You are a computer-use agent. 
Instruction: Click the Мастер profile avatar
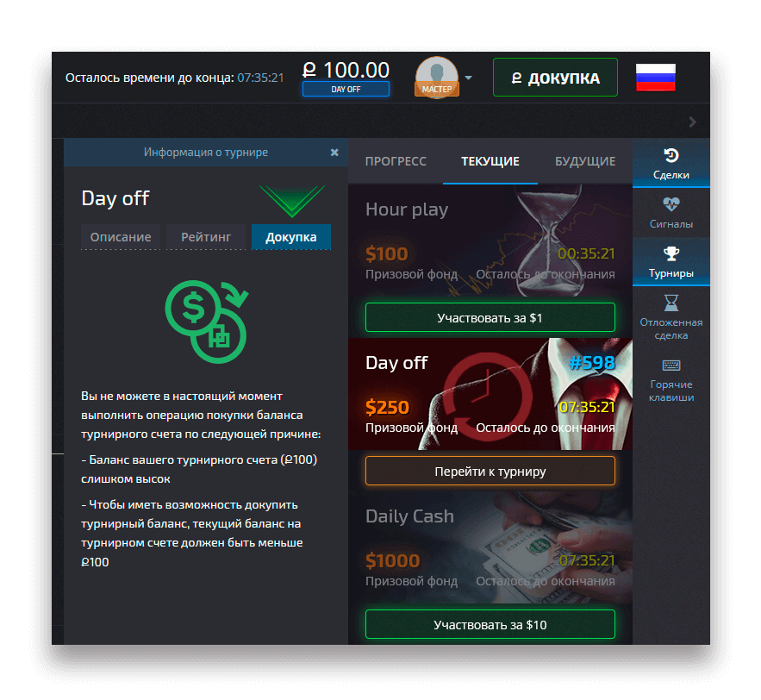(x=436, y=78)
